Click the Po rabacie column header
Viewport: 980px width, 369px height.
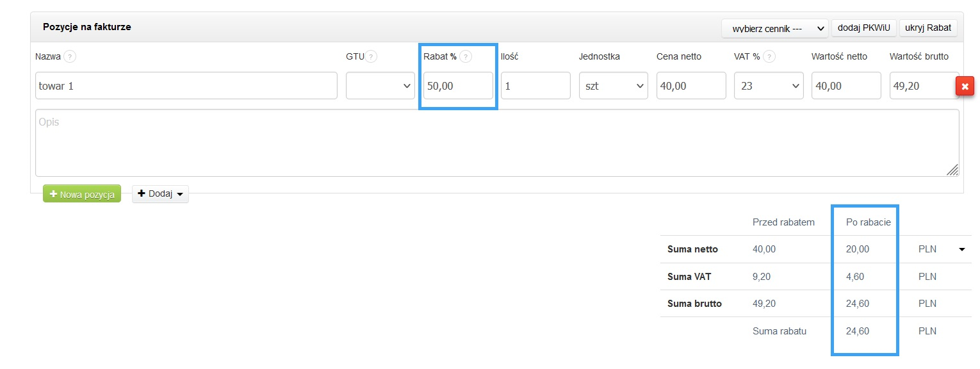point(869,222)
